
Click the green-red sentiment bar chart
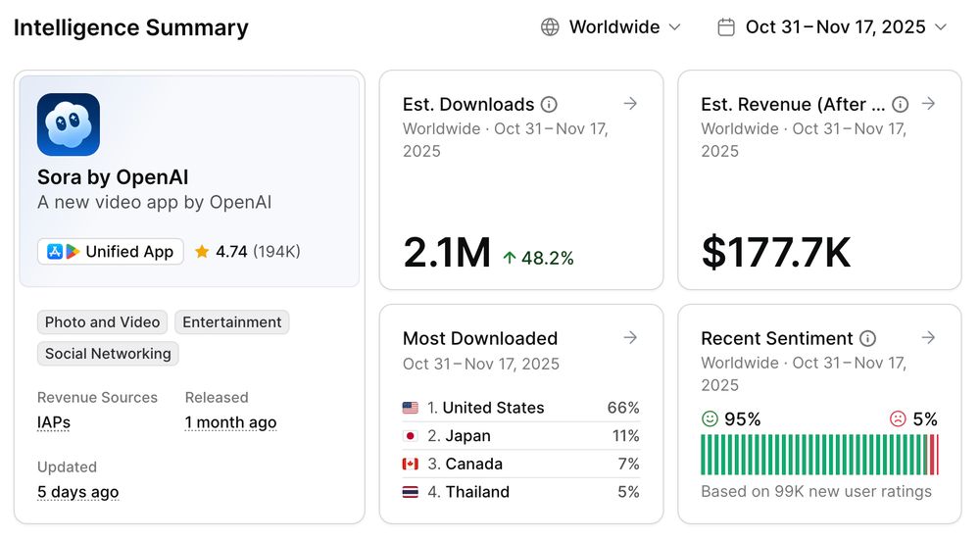[x=819, y=455]
